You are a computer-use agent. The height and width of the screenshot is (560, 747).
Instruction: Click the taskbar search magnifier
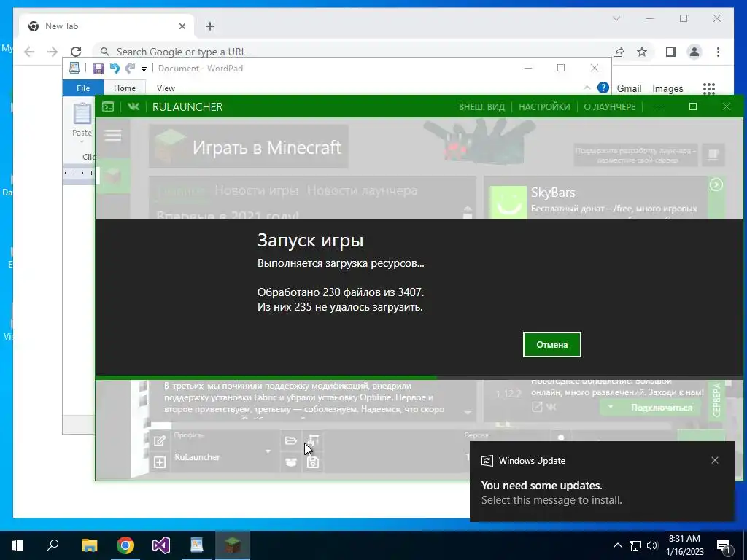tap(53, 545)
